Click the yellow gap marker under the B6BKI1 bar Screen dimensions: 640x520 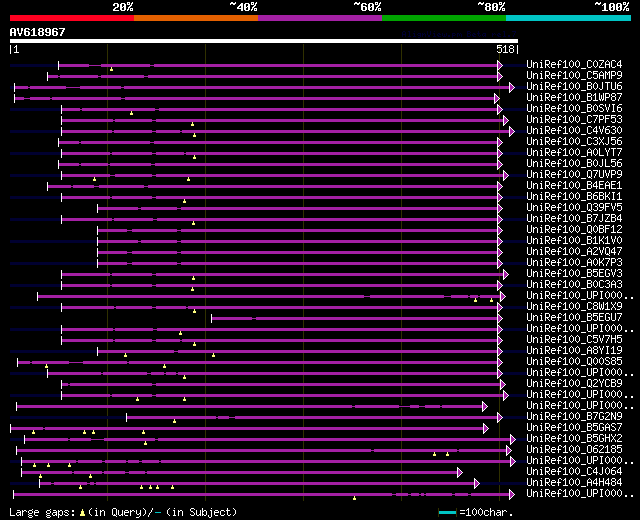(x=184, y=201)
